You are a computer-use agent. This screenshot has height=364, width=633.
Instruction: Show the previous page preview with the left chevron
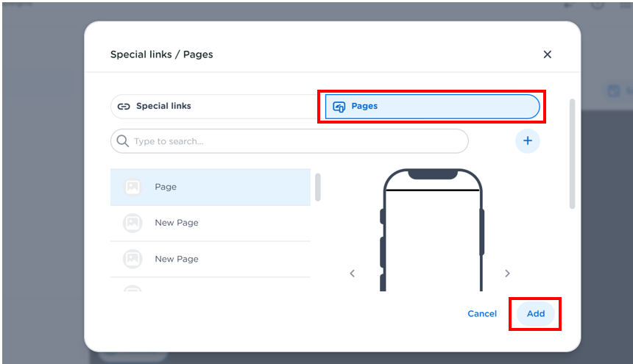point(352,274)
